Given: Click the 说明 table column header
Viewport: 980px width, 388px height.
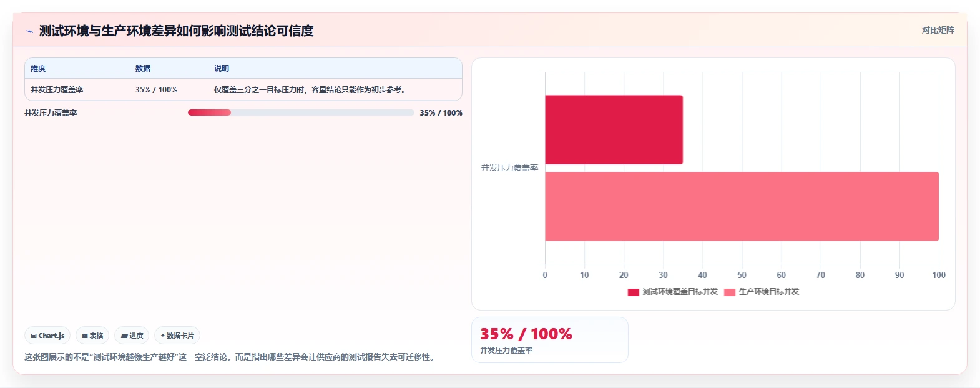Looking at the screenshot, I should coord(222,69).
